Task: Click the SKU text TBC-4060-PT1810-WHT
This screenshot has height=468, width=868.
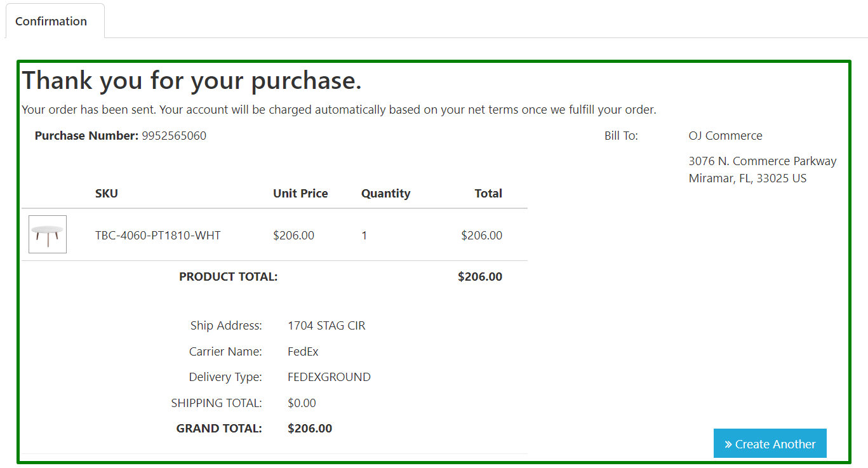Action: pyautogui.click(x=158, y=236)
